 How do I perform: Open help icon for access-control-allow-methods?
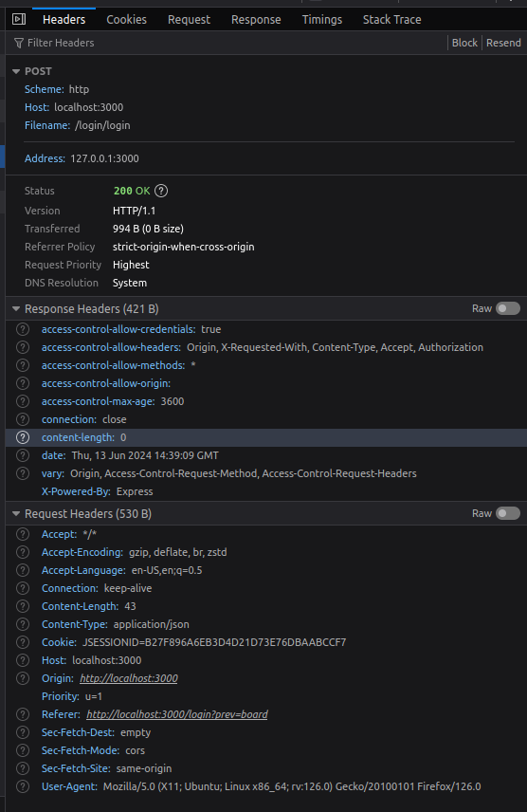(23, 365)
